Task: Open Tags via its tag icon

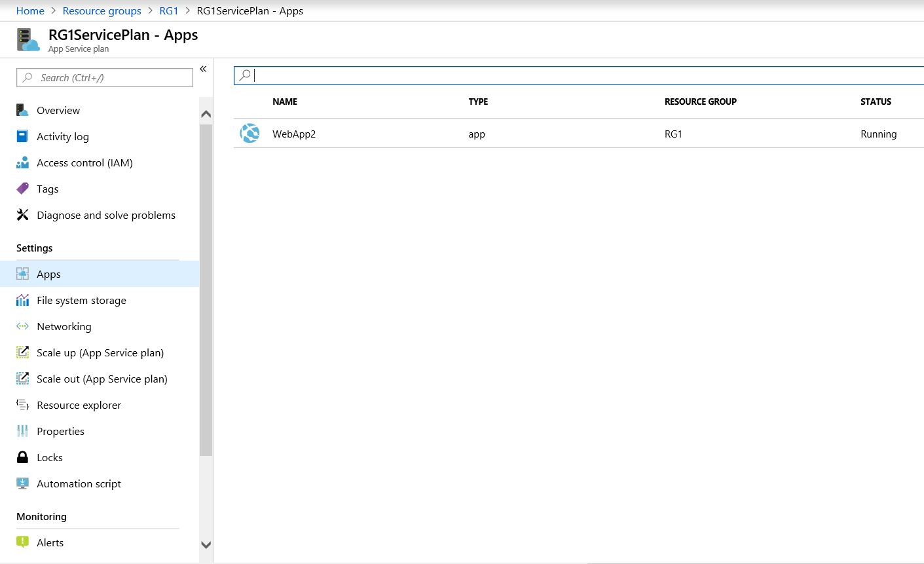Action: tap(23, 189)
